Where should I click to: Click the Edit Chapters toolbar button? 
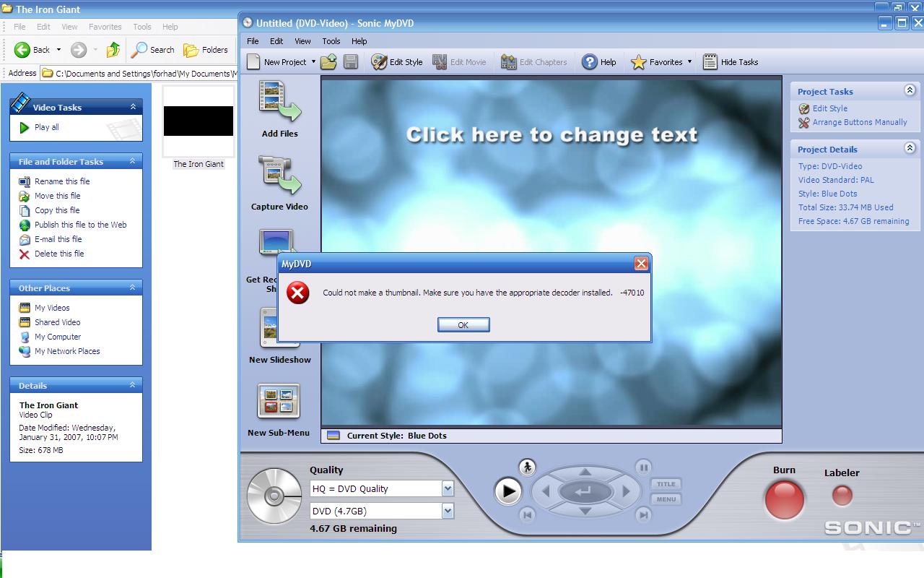coord(534,62)
